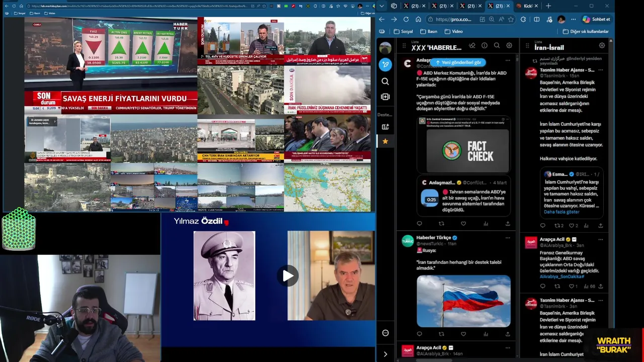Open the Russian flag image
Screen dimensions: 644x362
(463, 301)
